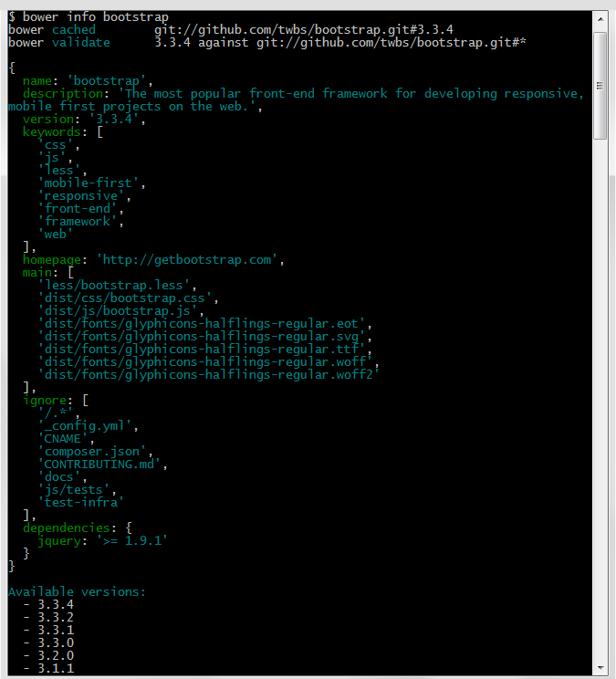Click 'dist/css/bootstrap.css' entry
The width and height of the screenshot is (616, 679).
pyautogui.click(x=125, y=298)
